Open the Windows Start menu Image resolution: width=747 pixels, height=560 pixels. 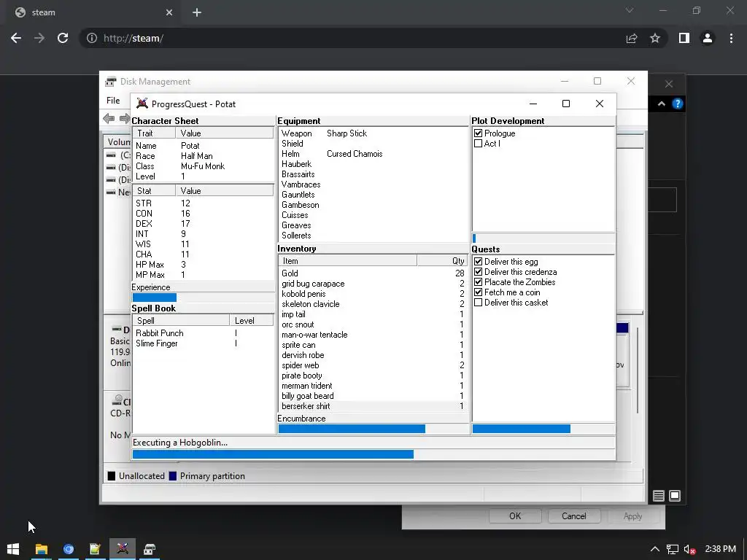tap(13, 549)
